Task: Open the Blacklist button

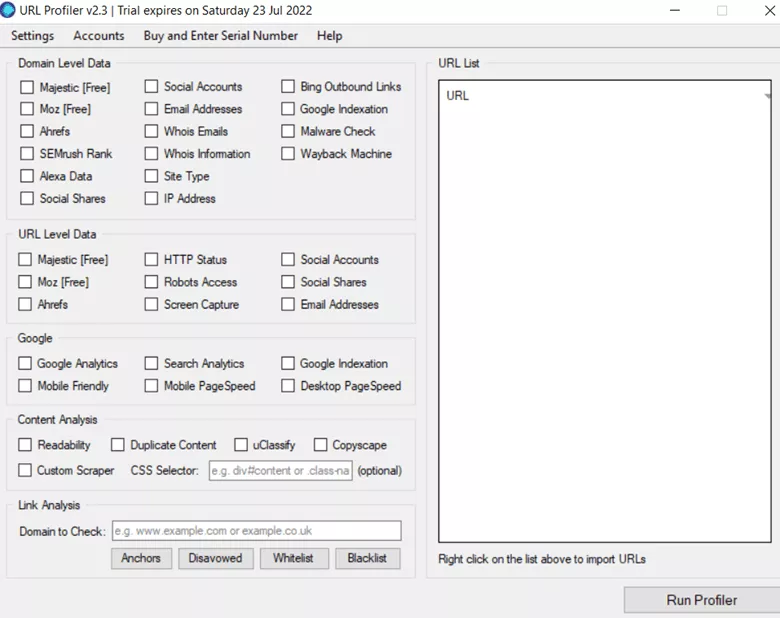Action: tap(368, 558)
